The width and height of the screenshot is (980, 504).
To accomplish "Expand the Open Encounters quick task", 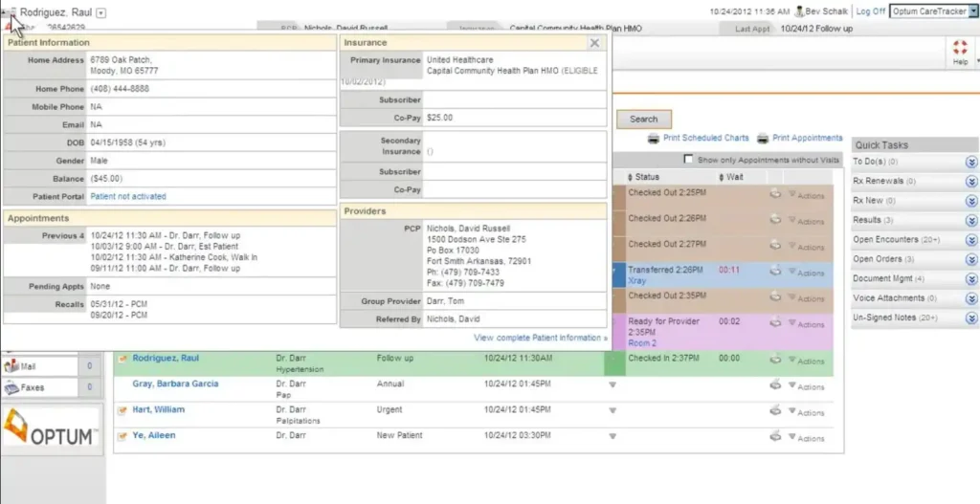I will click(970, 240).
